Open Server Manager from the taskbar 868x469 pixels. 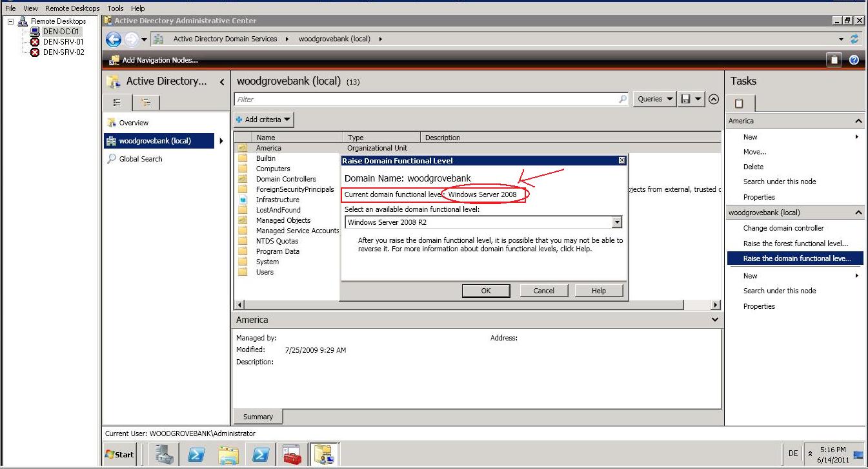pyautogui.click(x=163, y=455)
